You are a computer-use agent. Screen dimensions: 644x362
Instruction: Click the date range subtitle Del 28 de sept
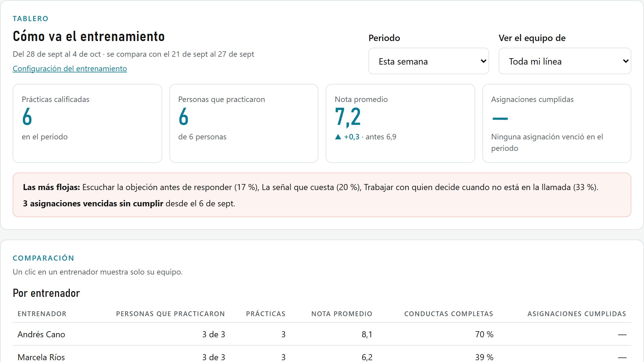[x=133, y=54]
